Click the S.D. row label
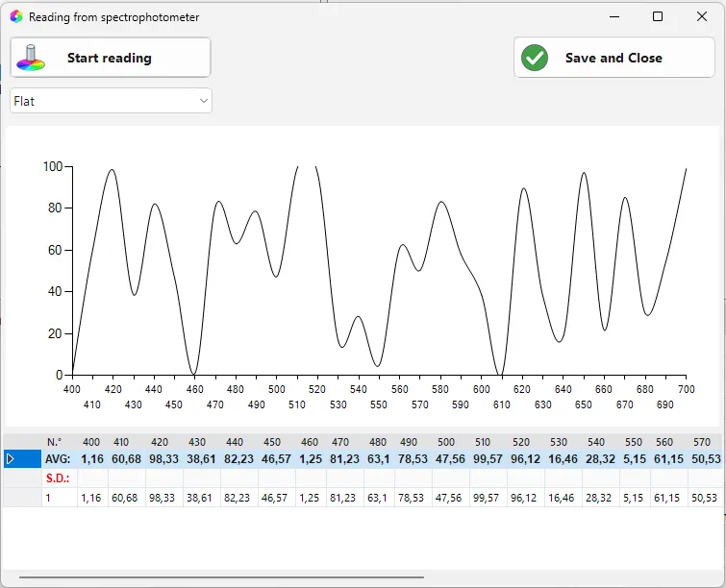The image size is (726, 588). pyautogui.click(x=58, y=478)
